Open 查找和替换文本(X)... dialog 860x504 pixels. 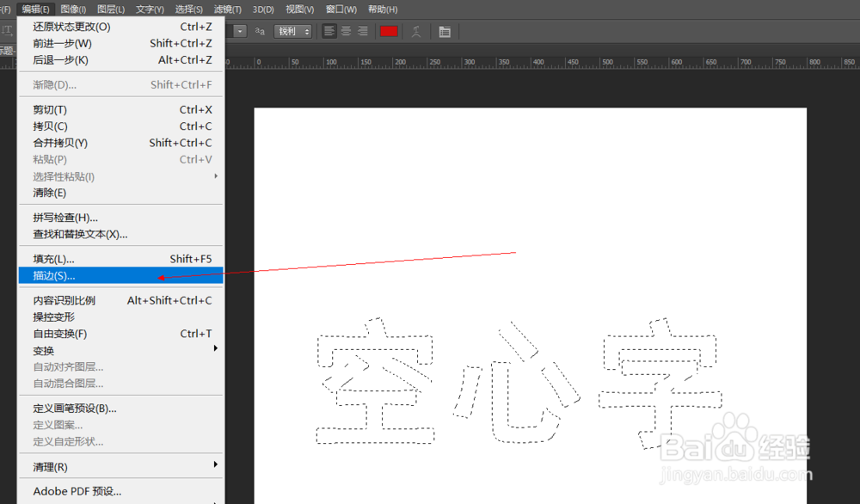click(x=120, y=234)
